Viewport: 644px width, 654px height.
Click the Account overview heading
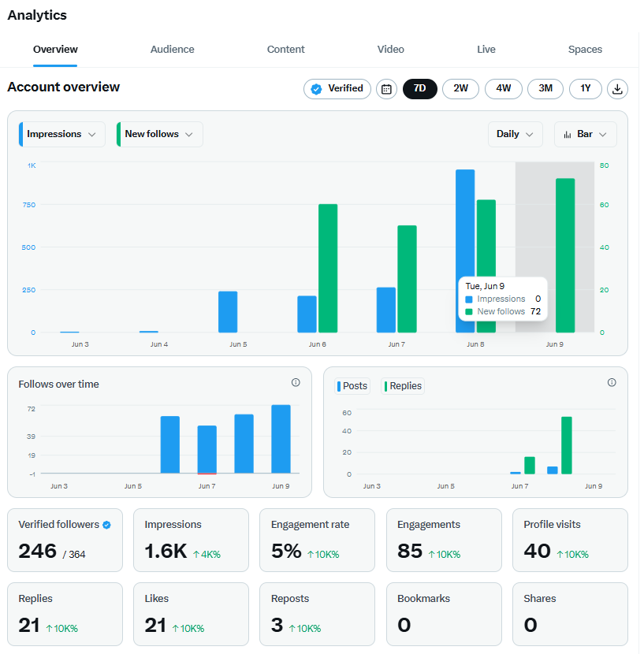tap(63, 87)
